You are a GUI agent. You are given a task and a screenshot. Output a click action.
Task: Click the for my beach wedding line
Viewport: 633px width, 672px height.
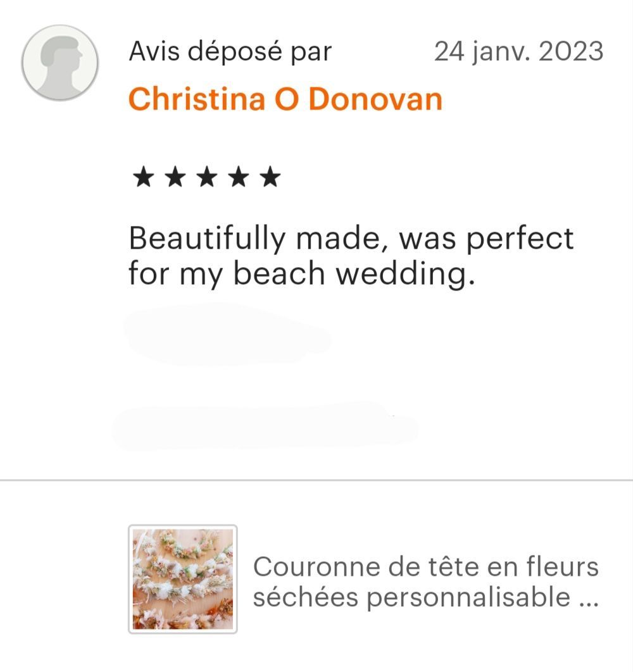302,274
